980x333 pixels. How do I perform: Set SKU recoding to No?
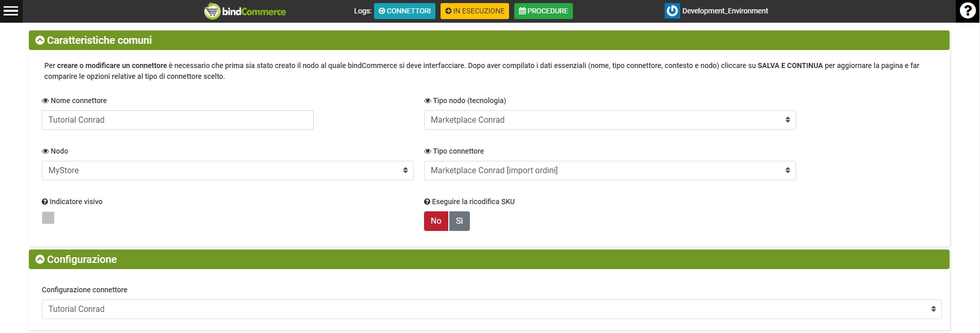[436, 221]
